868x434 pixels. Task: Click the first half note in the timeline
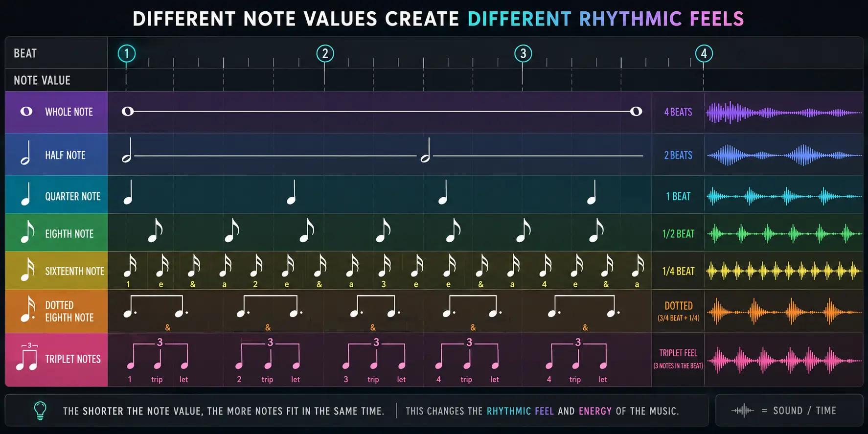coord(127,150)
